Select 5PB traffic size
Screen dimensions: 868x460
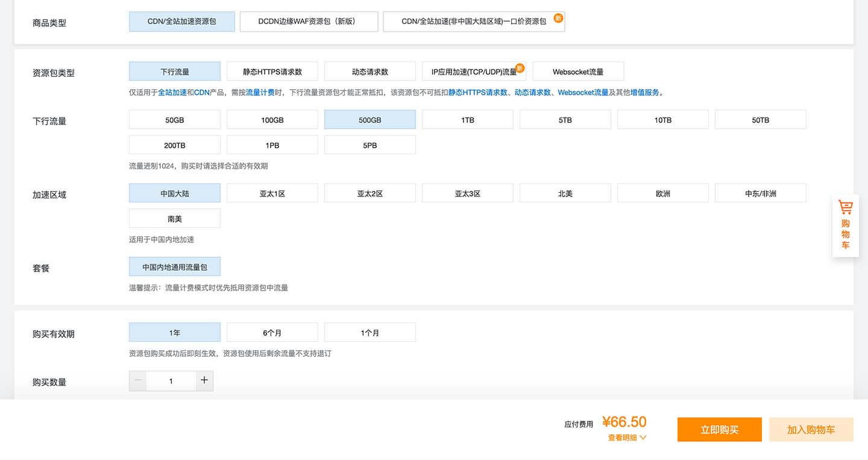tap(370, 145)
